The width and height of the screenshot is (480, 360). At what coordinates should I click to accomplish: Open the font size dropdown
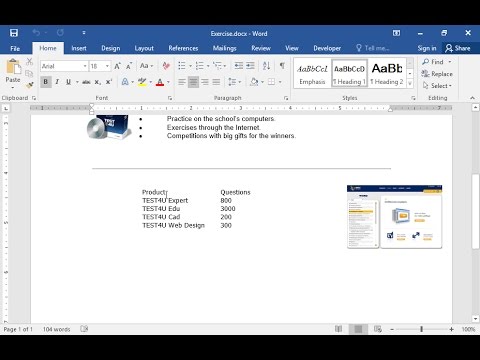pos(107,66)
